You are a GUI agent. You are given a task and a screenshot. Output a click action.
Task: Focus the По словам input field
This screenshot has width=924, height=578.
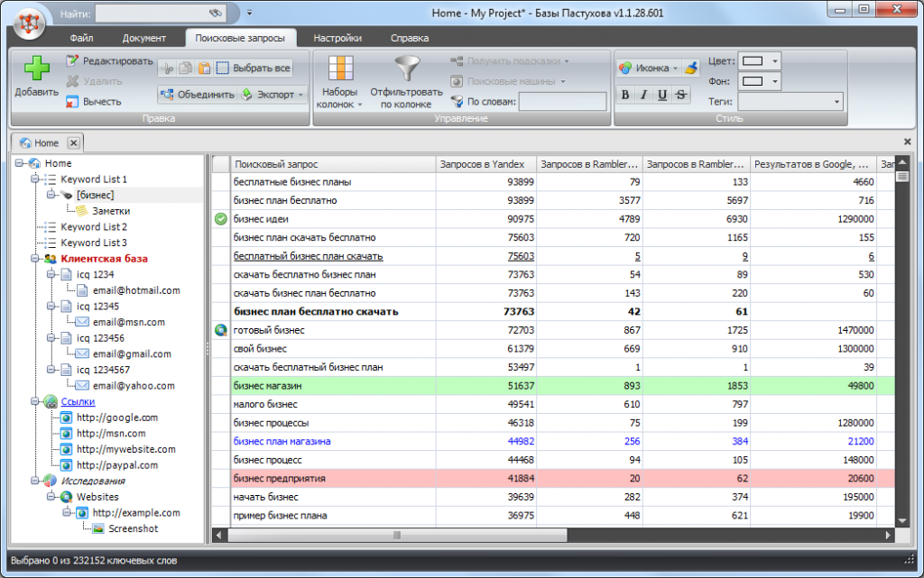[x=562, y=101]
